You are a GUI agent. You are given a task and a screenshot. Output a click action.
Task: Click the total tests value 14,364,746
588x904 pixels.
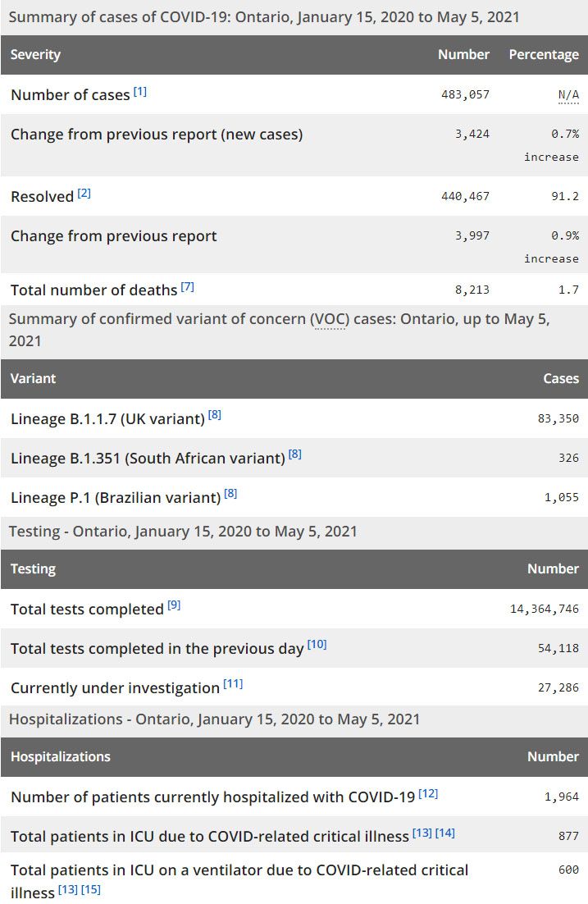click(x=545, y=610)
